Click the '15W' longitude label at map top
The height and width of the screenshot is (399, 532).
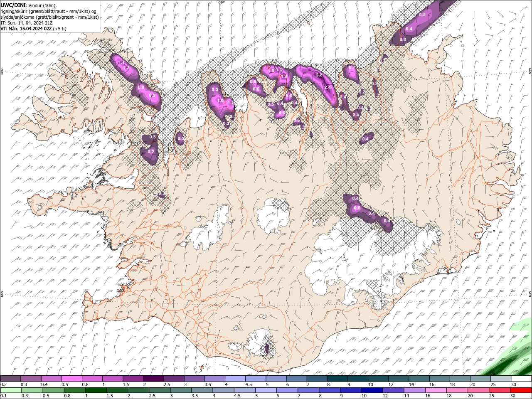point(440,2)
